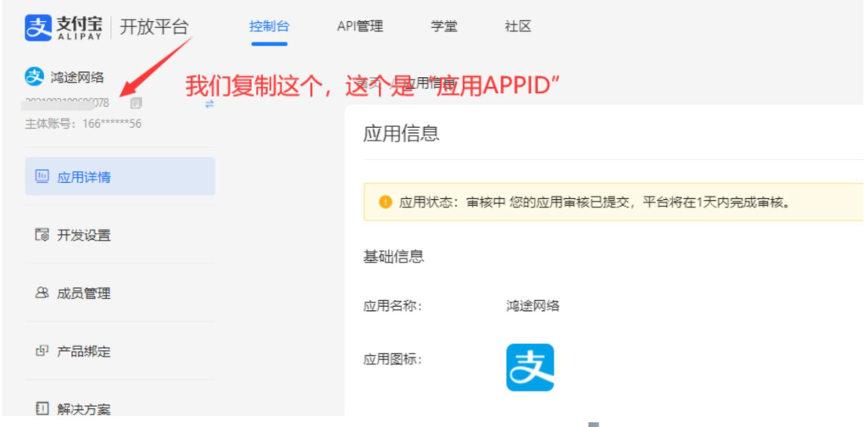Screen dimensions: 868x427
Task: Click the 主体账号: 166******56 text
Action: (83, 124)
